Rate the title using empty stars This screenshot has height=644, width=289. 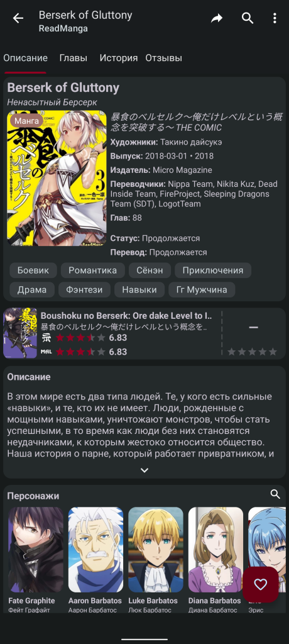tap(253, 352)
